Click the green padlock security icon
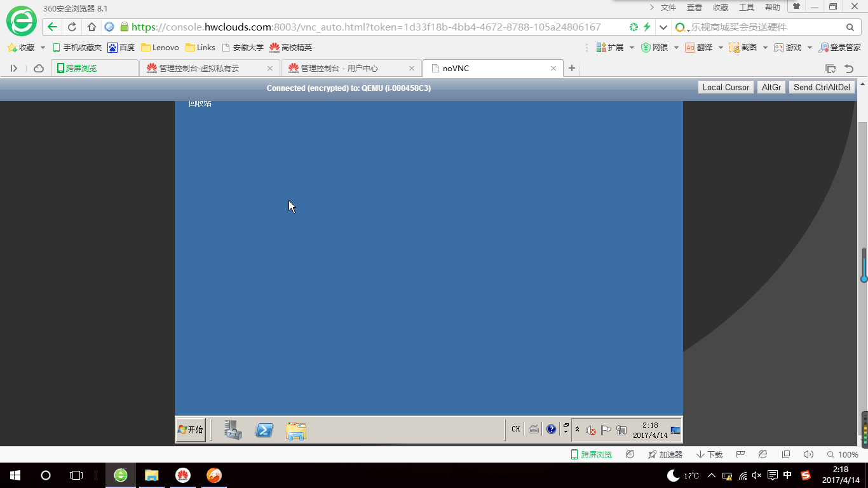The image size is (868, 488). [124, 27]
